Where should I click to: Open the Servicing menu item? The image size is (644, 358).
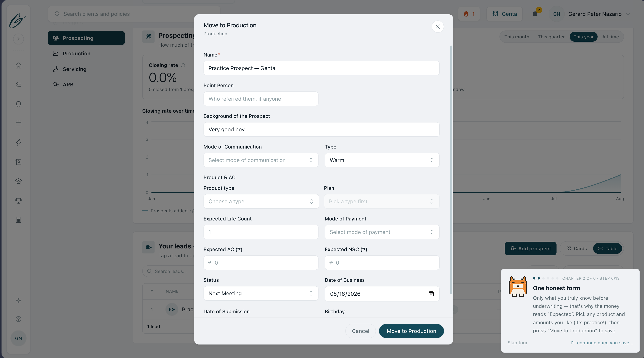click(86, 69)
